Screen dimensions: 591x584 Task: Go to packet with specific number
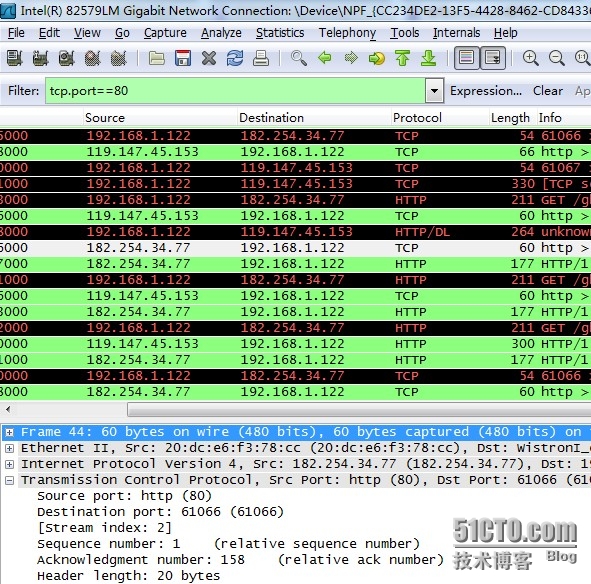[x=377, y=58]
